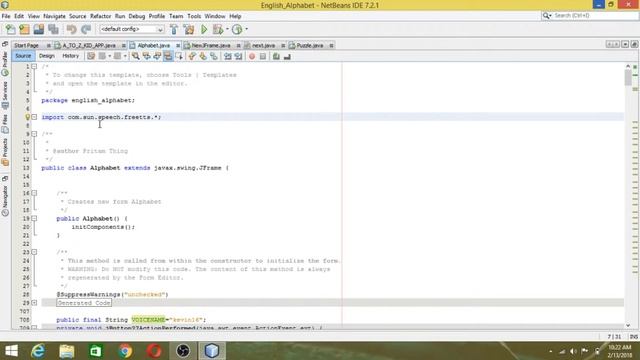Click Find Previous Occurrence icon
The image size is (640, 360).
click(x=146, y=56)
